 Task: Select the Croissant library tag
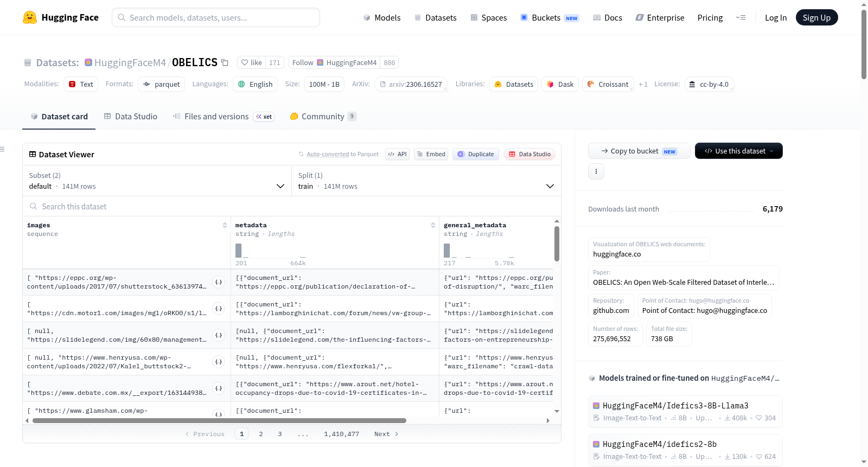pyautogui.click(x=608, y=84)
